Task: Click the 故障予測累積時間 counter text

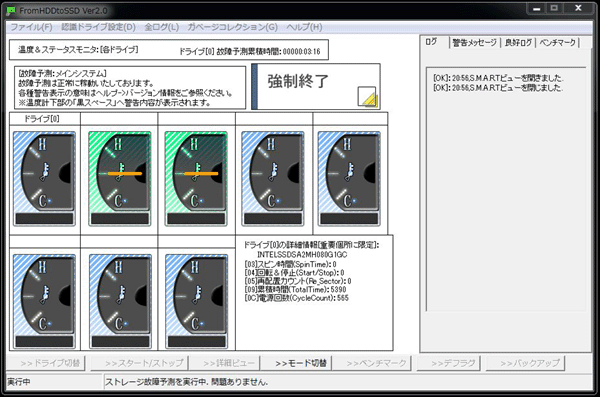Action: 249,52
